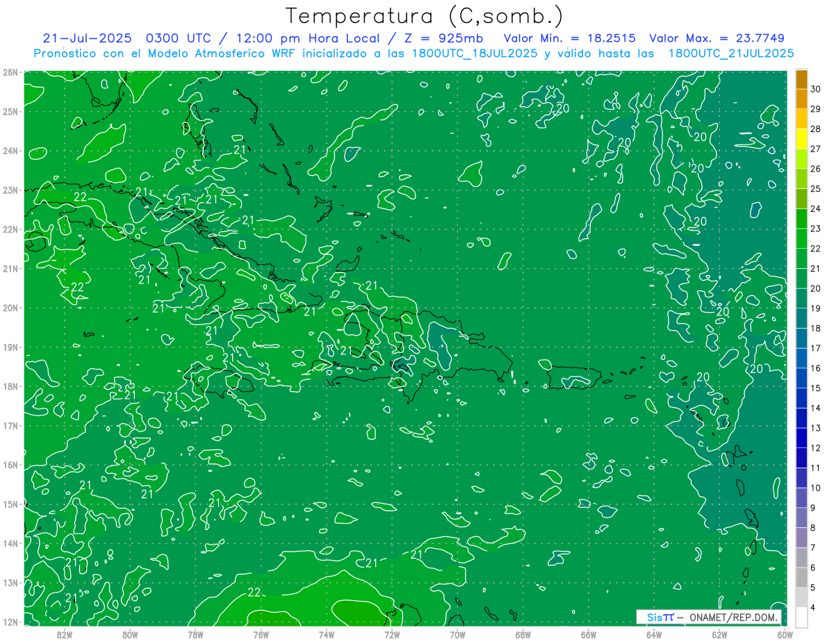Click the latitude axis label '23N'
Screen dimensions: 834x644
(x=10, y=190)
